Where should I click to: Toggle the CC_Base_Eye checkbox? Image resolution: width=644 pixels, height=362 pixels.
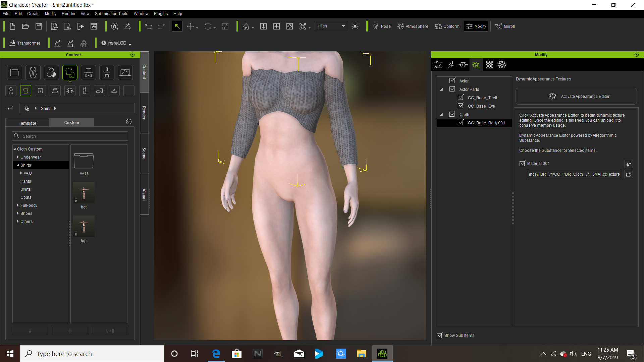click(461, 106)
